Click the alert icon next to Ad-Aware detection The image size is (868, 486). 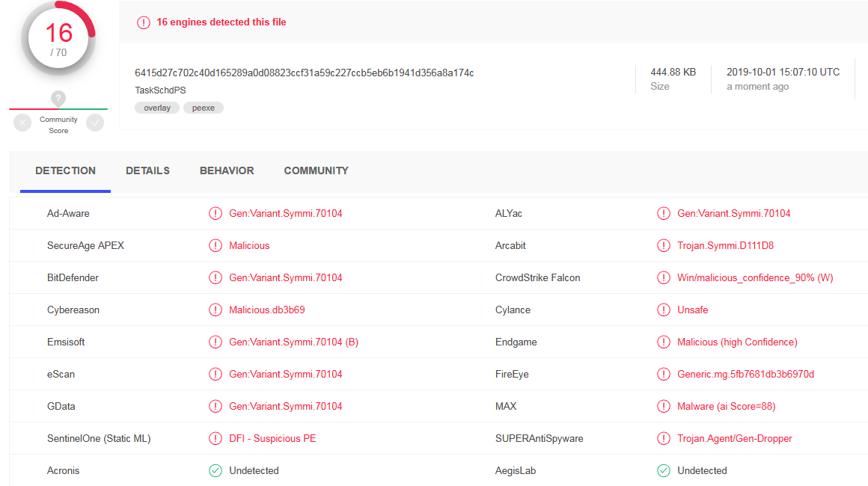click(x=216, y=213)
